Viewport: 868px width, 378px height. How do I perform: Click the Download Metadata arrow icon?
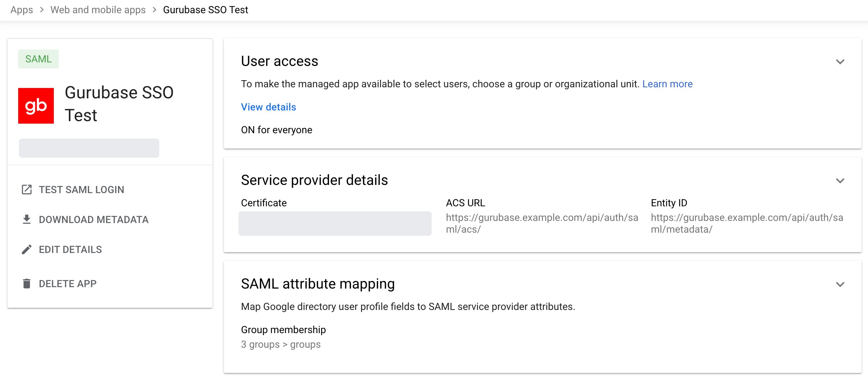pos(27,219)
